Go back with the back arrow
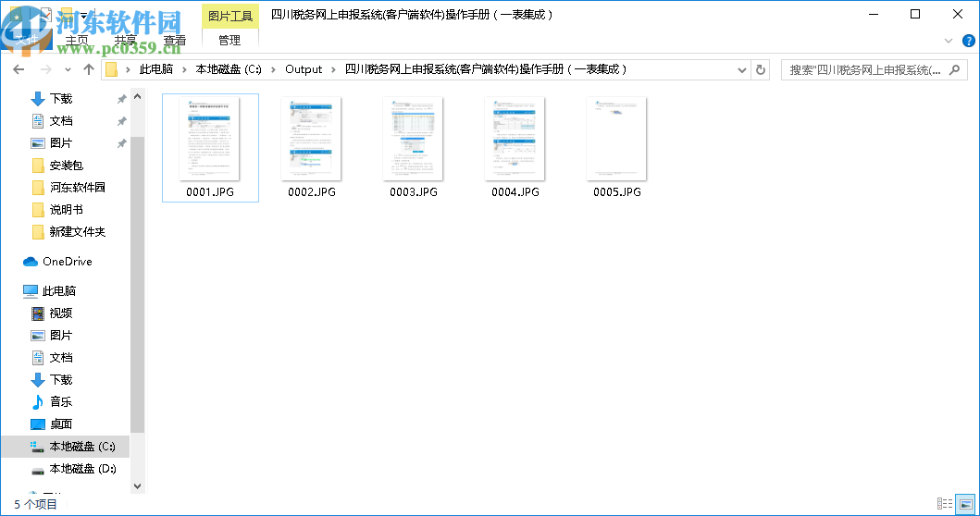 pyautogui.click(x=19, y=69)
